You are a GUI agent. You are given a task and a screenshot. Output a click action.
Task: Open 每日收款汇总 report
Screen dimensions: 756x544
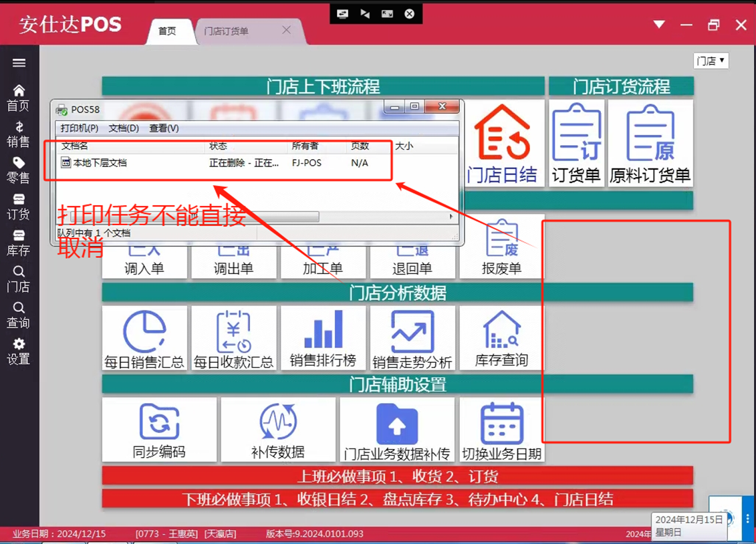click(233, 337)
